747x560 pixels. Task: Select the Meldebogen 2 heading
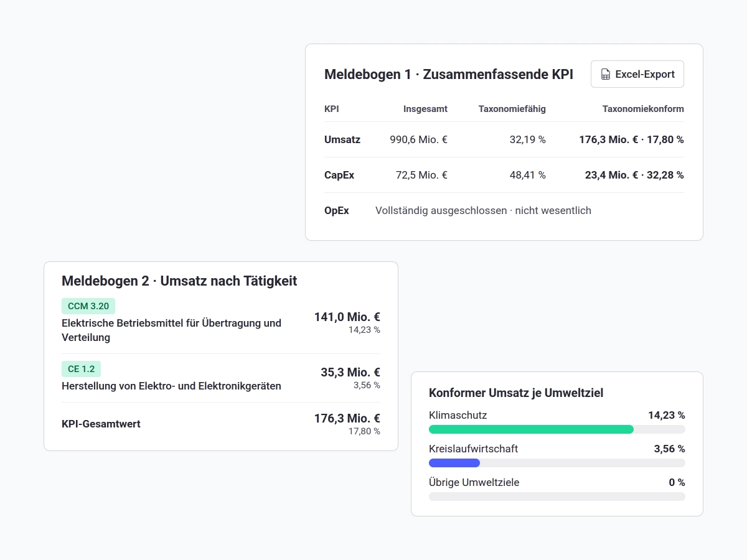(179, 281)
